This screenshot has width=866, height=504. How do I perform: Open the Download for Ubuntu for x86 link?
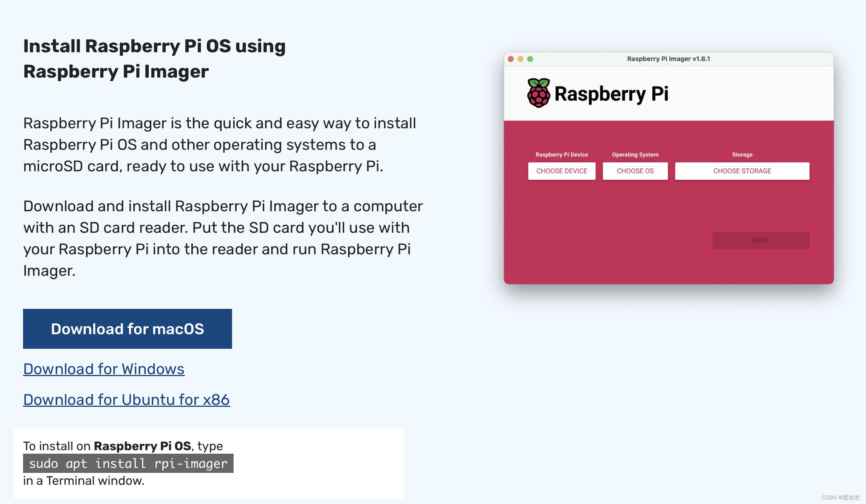tap(126, 400)
